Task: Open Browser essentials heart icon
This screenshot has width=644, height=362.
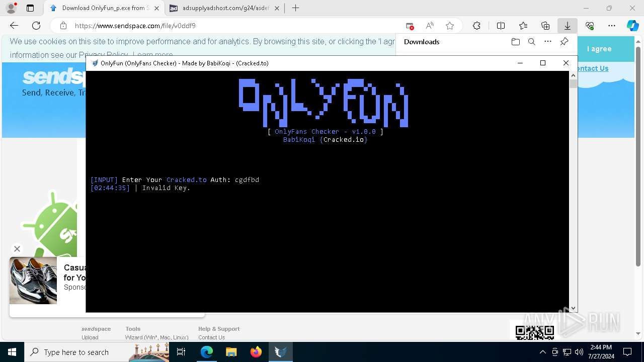Action: coord(590,26)
